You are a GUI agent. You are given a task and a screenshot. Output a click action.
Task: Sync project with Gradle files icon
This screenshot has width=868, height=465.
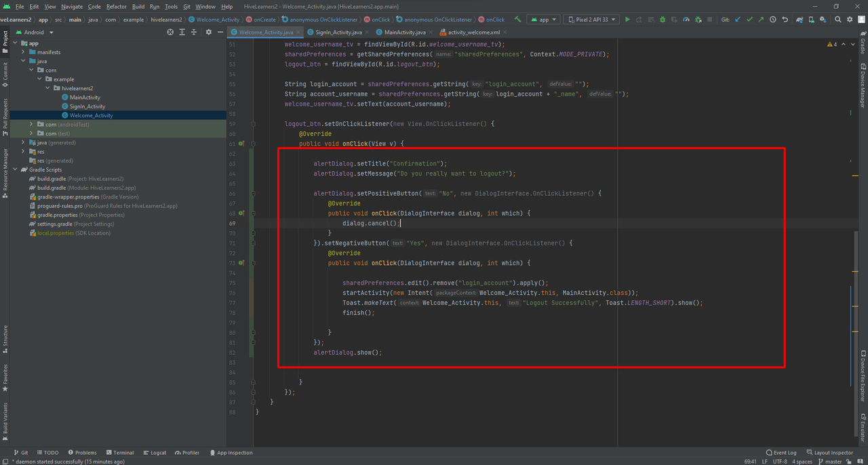point(800,20)
